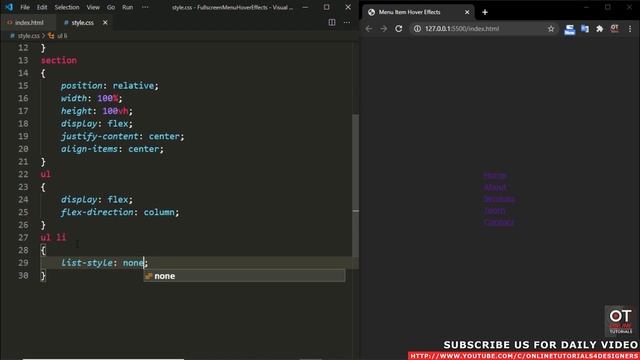
Task: Click the VS Code logo icon
Action: tap(9, 7)
